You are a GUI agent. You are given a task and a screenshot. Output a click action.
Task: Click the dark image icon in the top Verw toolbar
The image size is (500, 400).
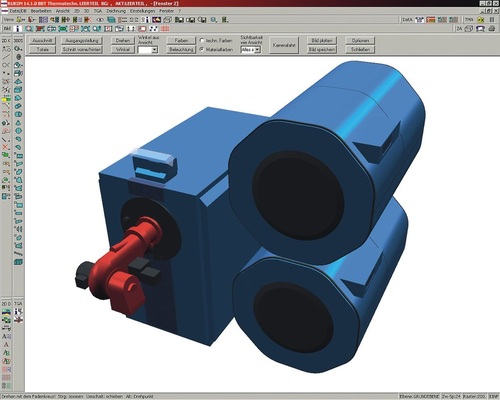(156, 20)
